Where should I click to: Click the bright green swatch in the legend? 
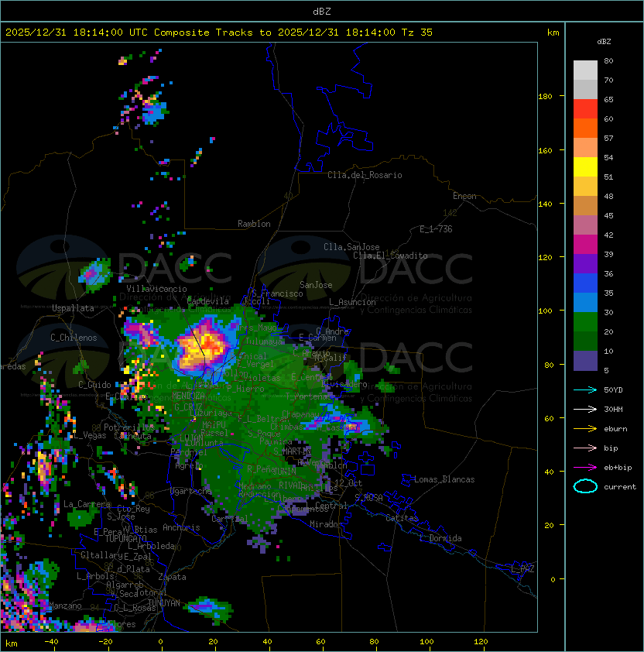pyautogui.click(x=585, y=322)
